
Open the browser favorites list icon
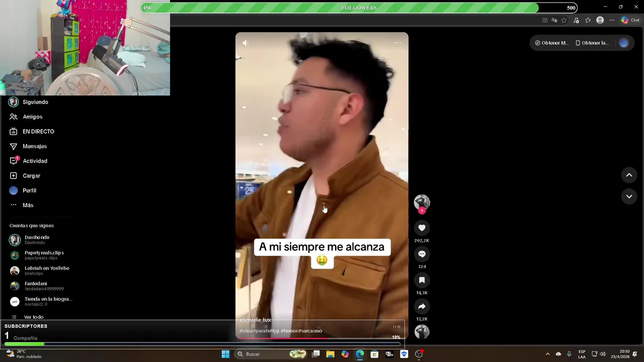pos(588,20)
